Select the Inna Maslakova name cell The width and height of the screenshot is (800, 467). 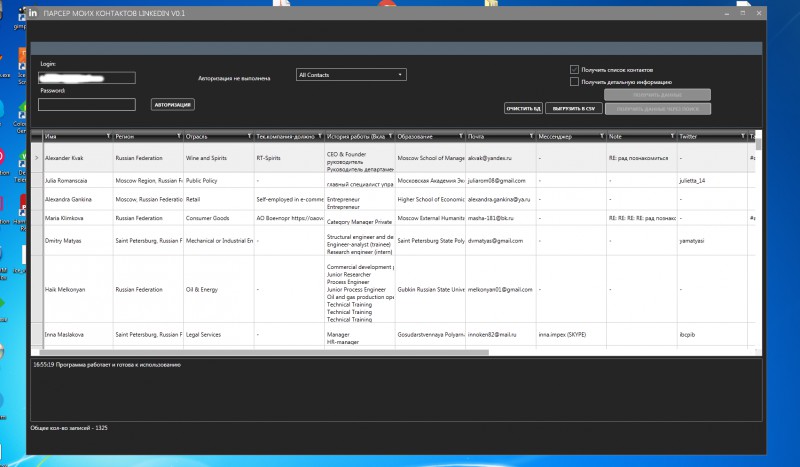78,335
